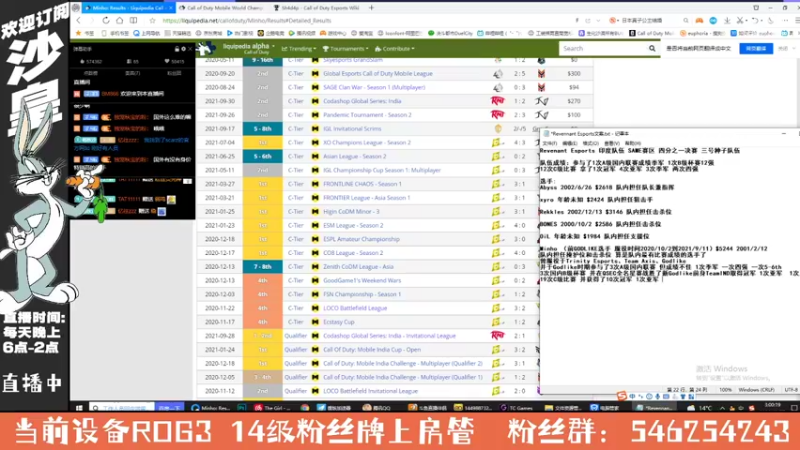Click the Qualifier link in the 2021-01-24 row
Screen dimensions: 800x450
click(x=295, y=349)
